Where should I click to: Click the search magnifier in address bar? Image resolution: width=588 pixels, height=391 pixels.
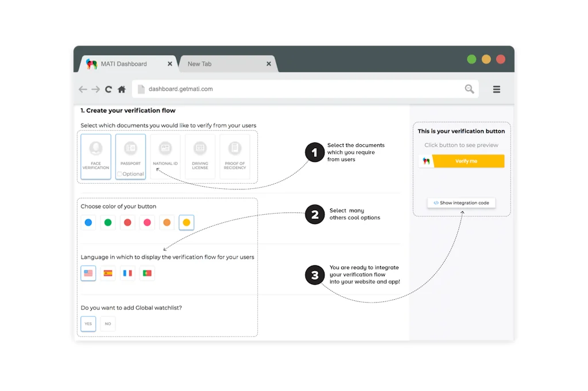[469, 89]
